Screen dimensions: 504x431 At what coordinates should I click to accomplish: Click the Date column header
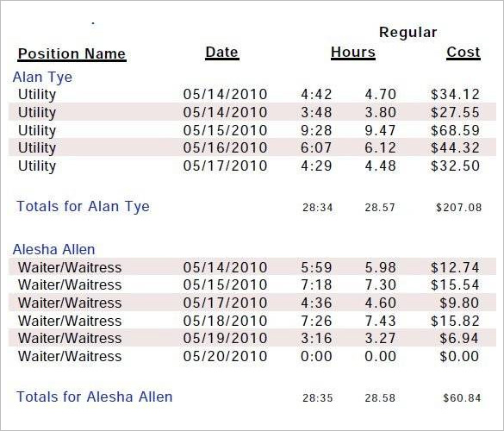coord(222,52)
